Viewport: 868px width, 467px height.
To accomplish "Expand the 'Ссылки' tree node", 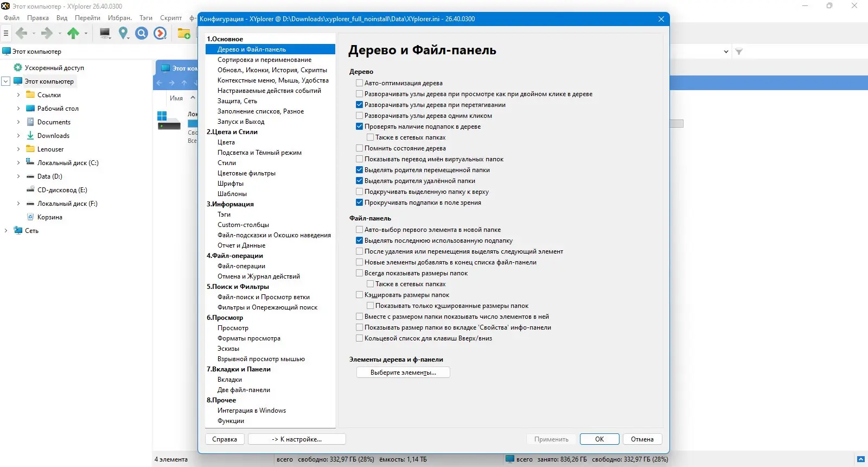I will pos(18,95).
